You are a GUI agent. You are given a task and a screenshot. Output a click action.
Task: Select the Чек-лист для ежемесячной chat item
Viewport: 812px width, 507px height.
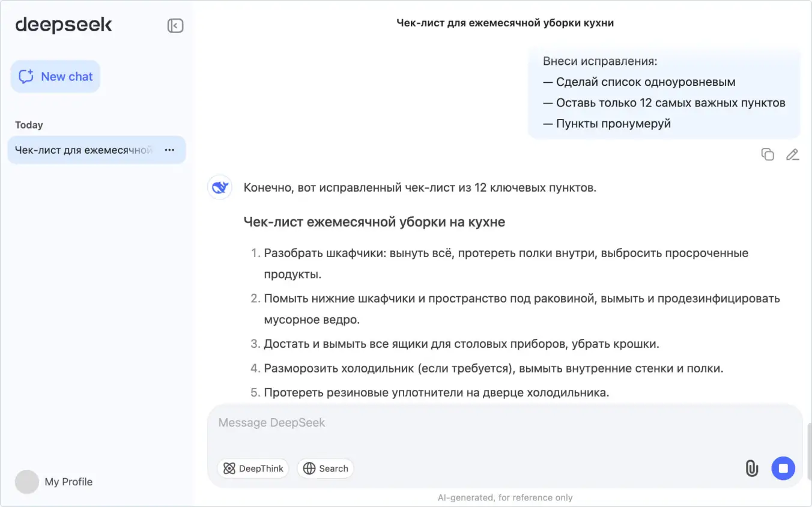pyautogui.click(x=97, y=150)
